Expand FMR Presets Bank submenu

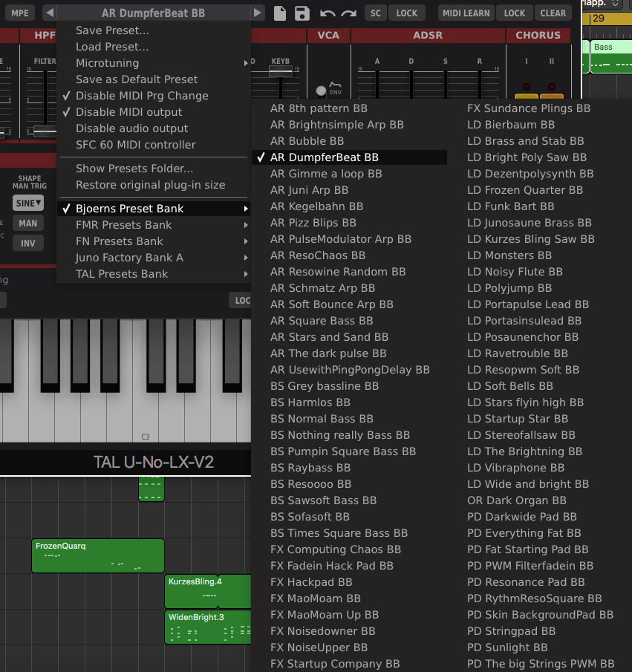(x=153, y=225)
